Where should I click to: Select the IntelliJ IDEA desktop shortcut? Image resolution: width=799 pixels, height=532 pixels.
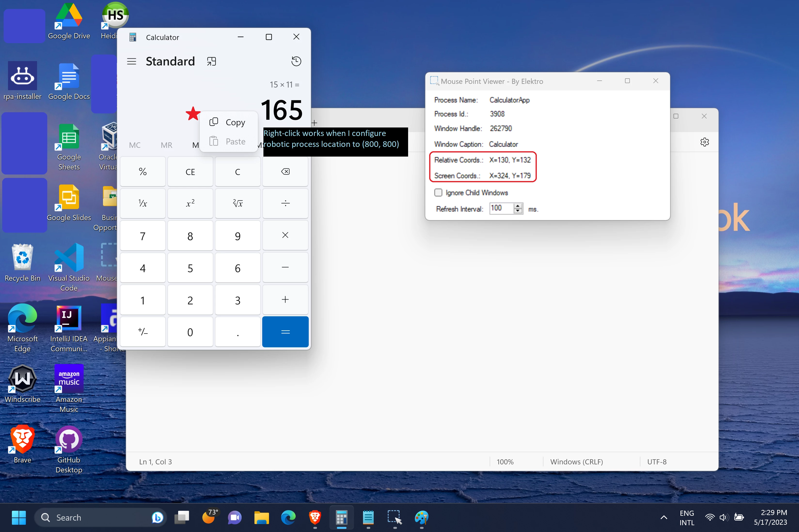pyautogui.click(x=69, y=328)
